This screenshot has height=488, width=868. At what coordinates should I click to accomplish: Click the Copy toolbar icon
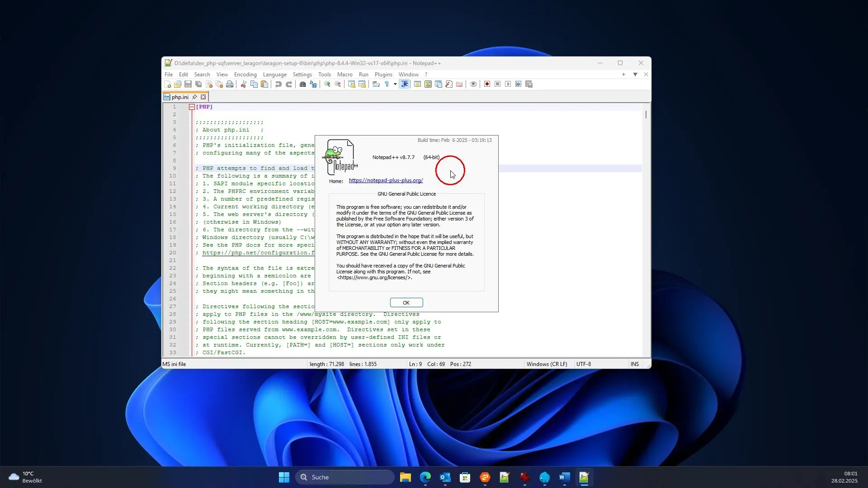pyautogui.click(x=254, y=84)
